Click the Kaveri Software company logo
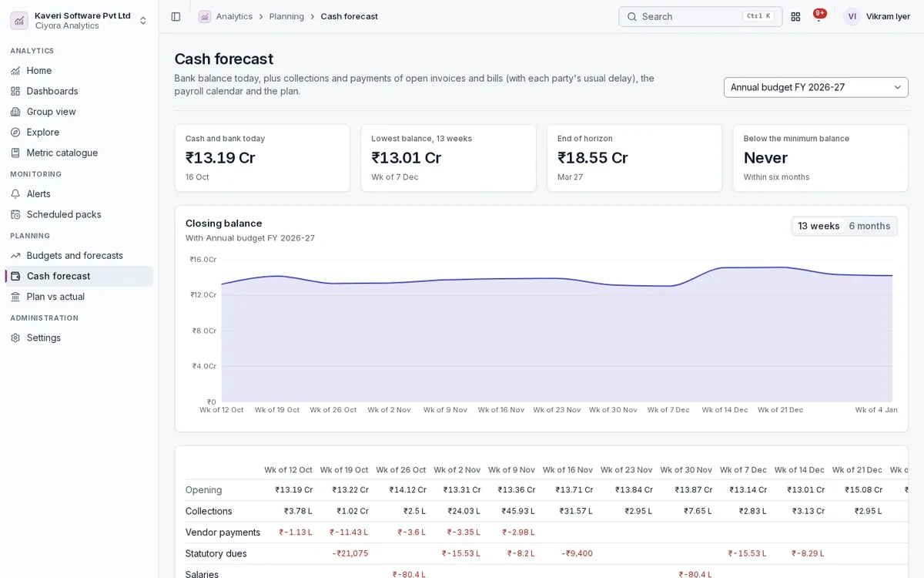Screen dimensions: 924x578 pyautogui.click(x=19, y=20)
